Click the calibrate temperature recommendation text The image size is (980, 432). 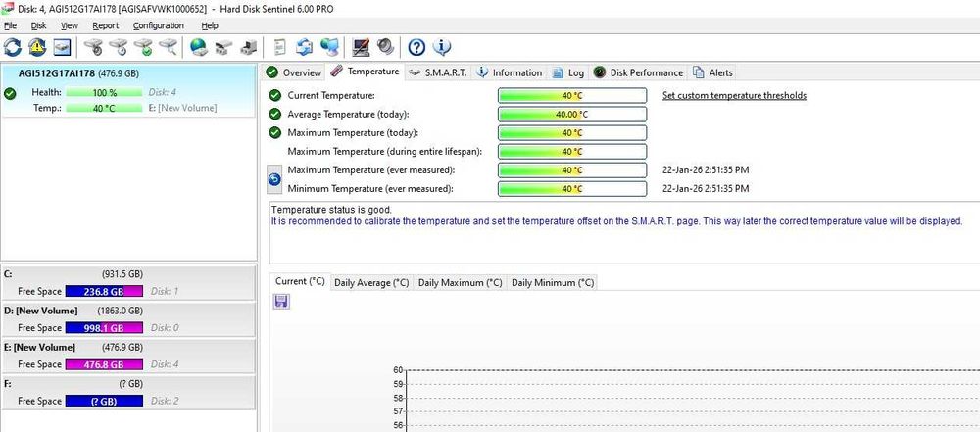[616, 221]
